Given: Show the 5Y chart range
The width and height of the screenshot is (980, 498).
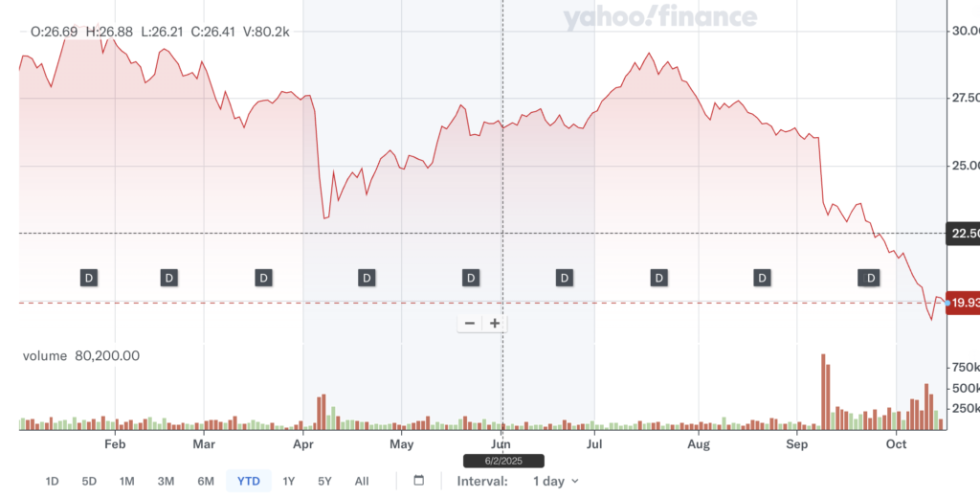Looking at the screenshot, I should tap(324, 481).
